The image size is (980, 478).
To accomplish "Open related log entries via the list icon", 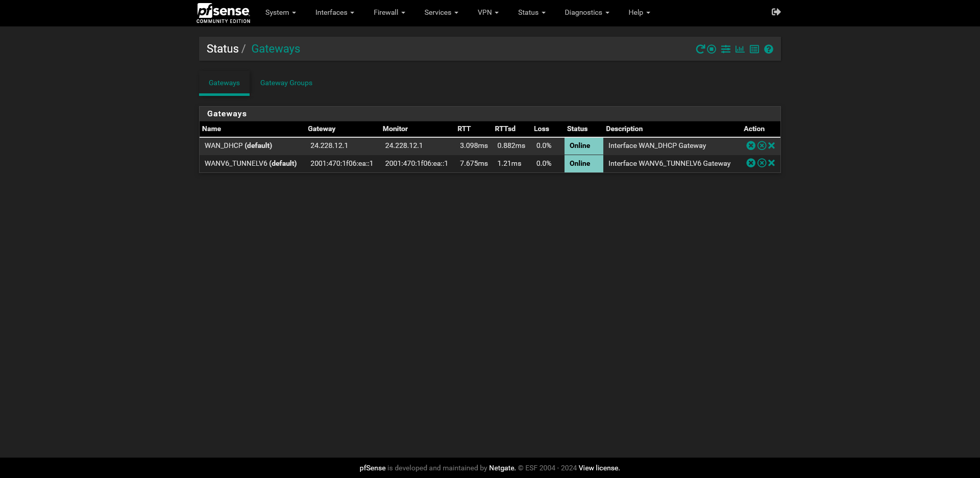I will click(x=754, y=49).
